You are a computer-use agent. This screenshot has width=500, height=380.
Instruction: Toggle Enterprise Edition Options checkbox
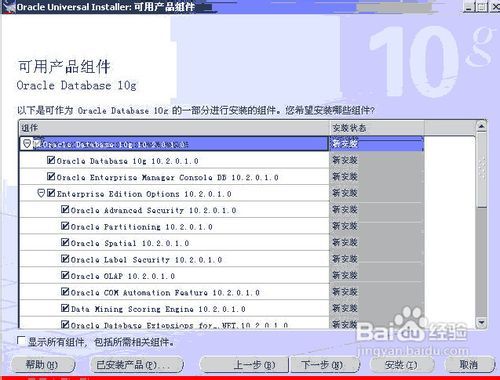click(51, 193)
